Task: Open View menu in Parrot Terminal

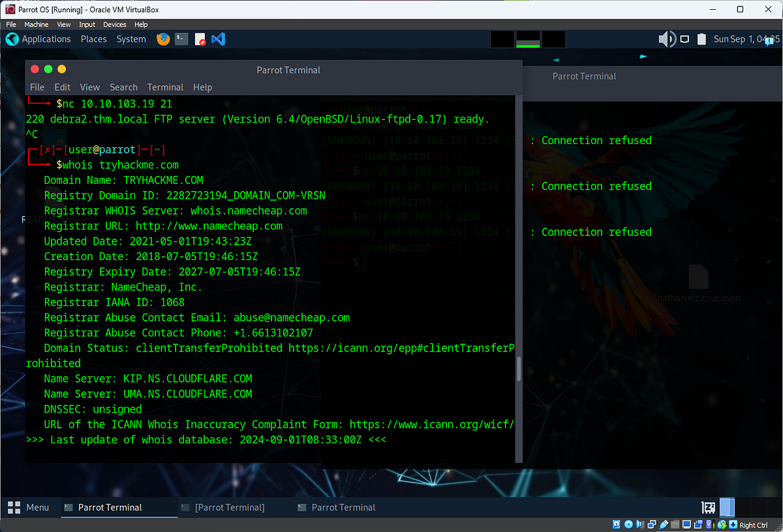Action: point(90,87)
